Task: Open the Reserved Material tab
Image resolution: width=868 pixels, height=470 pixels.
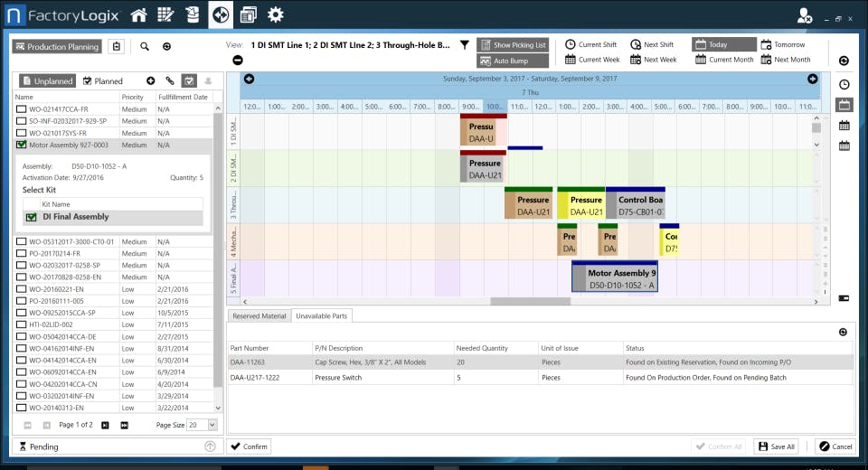Action: pyautogui.click(x=259, y=316)
